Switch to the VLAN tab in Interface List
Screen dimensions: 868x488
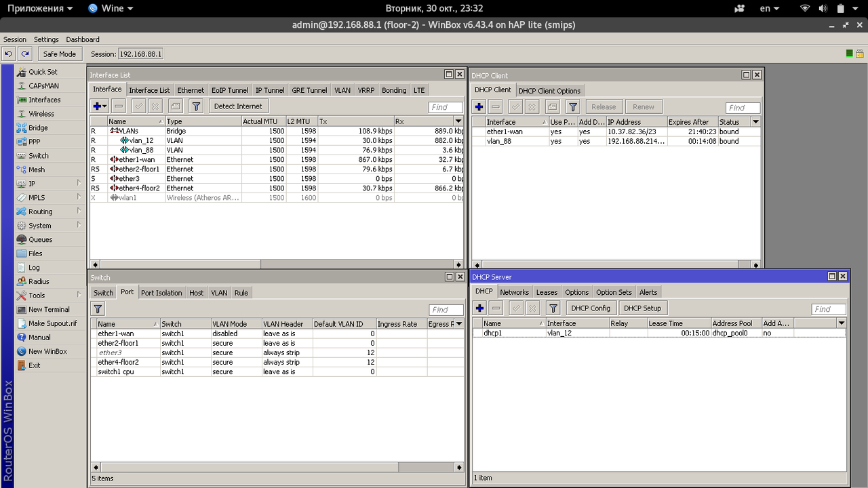pos(342,90)
